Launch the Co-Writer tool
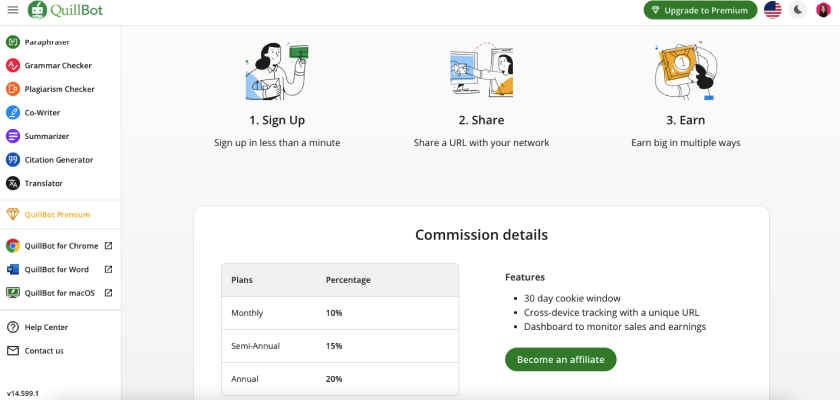 (42, 113)
